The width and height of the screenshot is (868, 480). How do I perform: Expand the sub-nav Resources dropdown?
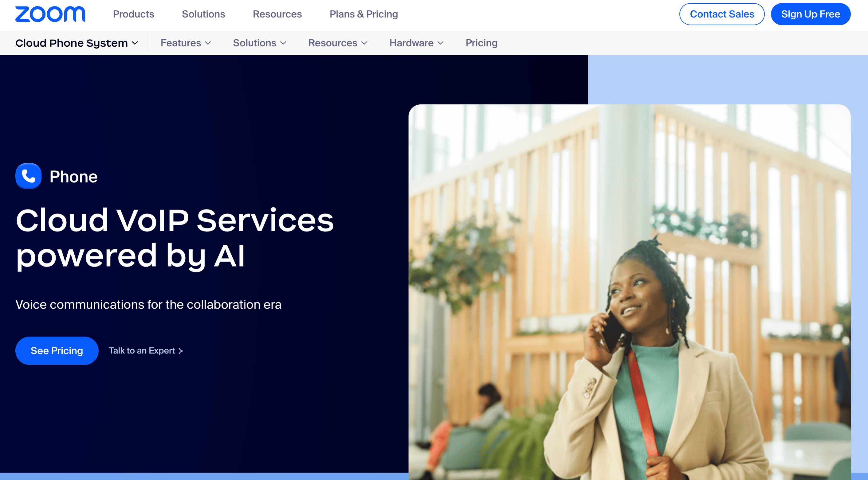click(338, 43)
